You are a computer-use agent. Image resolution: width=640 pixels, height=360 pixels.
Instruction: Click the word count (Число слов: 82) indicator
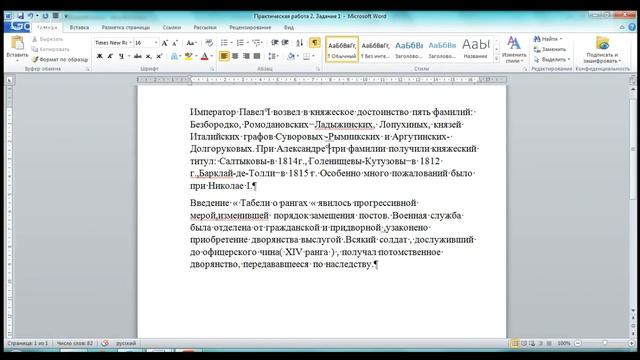(x=75, y=343)
